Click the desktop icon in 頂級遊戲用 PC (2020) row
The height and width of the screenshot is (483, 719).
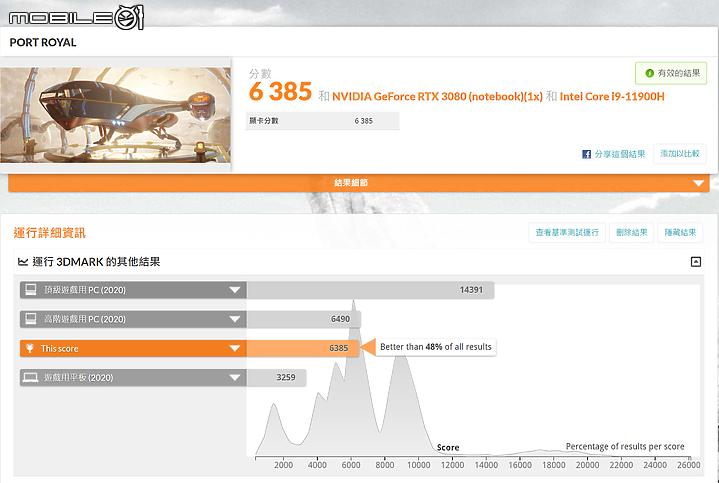pyautogui.click(x=31, y=289)
